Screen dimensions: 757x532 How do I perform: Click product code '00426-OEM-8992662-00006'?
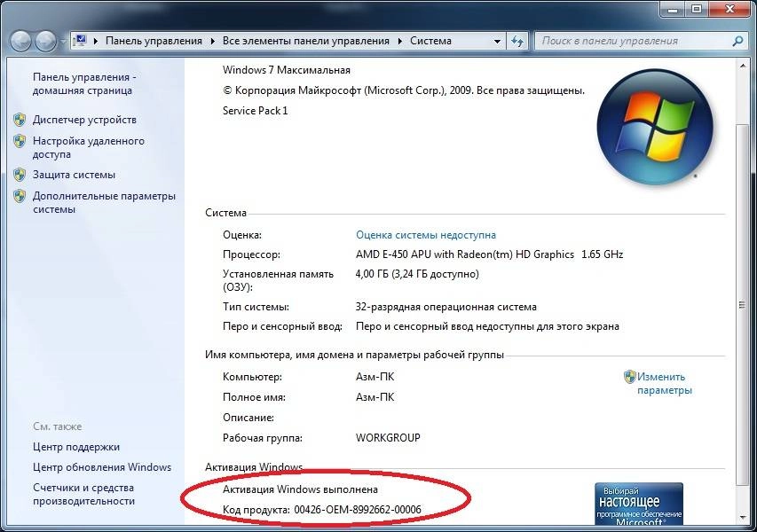(358, 509)
